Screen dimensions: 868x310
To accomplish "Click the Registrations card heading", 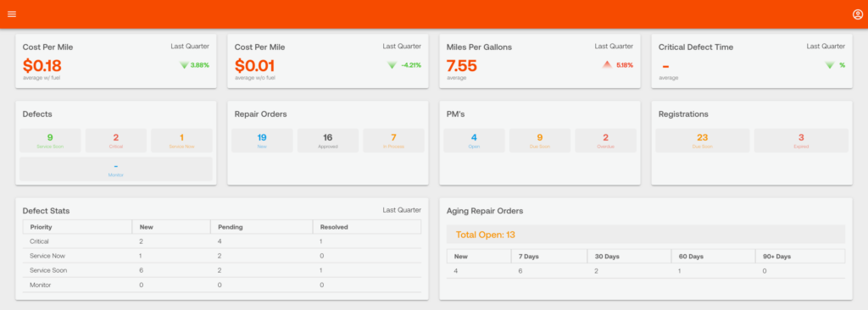I will coord(683,114).
